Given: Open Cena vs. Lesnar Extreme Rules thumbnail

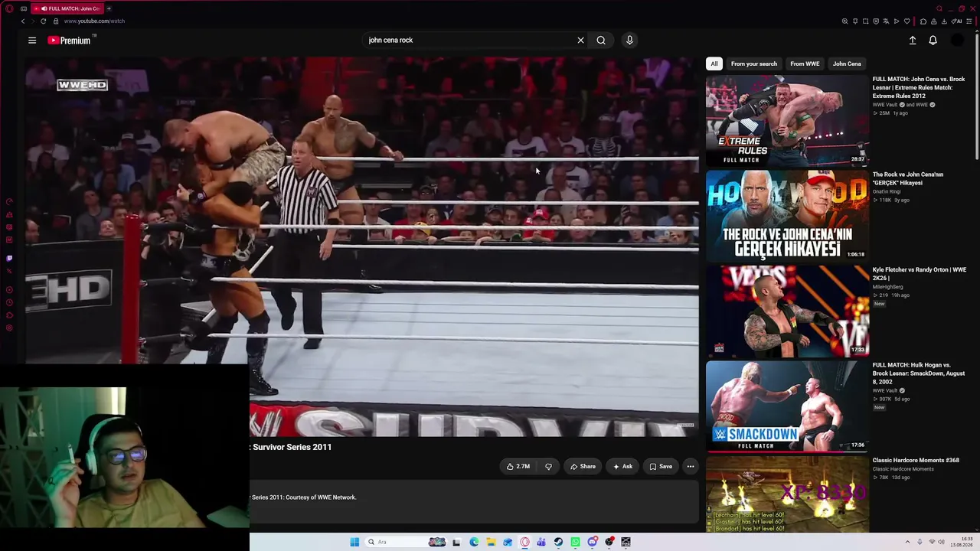Looking at the screenshot, I should tap(787, 120).
